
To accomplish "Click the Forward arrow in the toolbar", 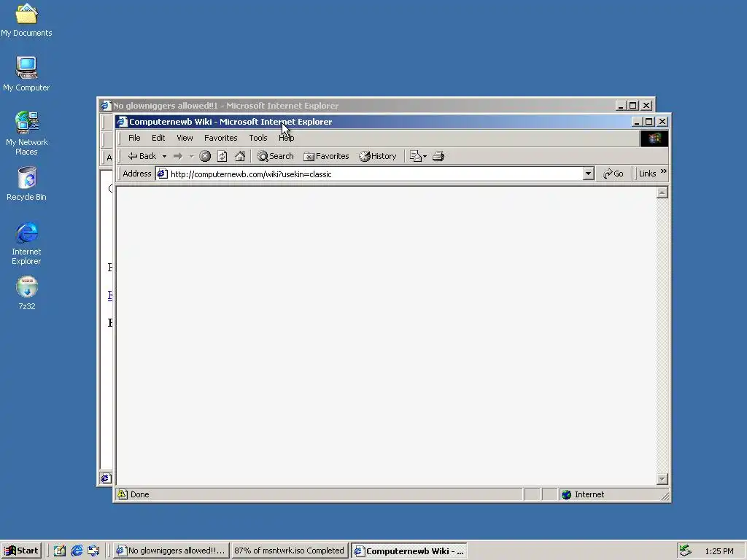I will 178,156.
